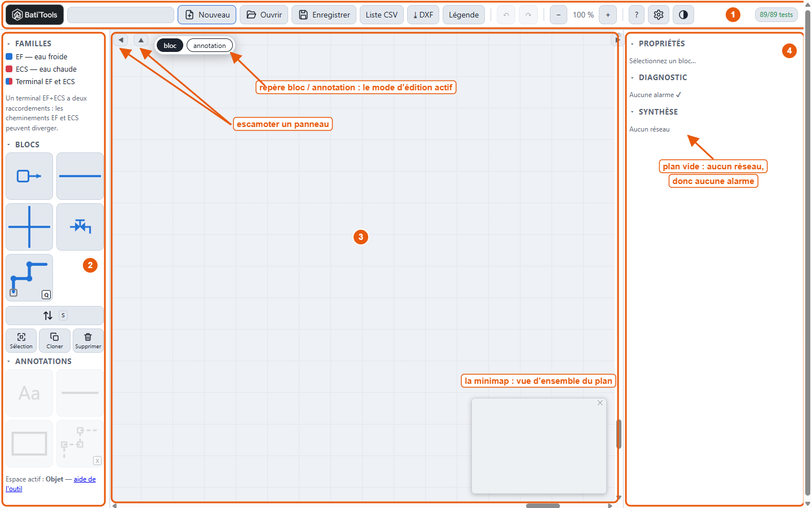Switch editing mode to bloc

point(170,46)
